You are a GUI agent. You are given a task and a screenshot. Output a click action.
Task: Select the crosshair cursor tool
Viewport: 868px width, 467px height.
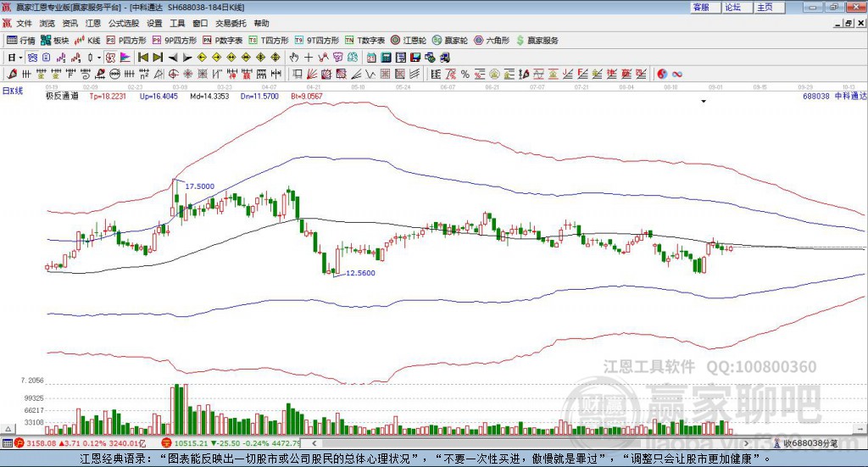309,58
